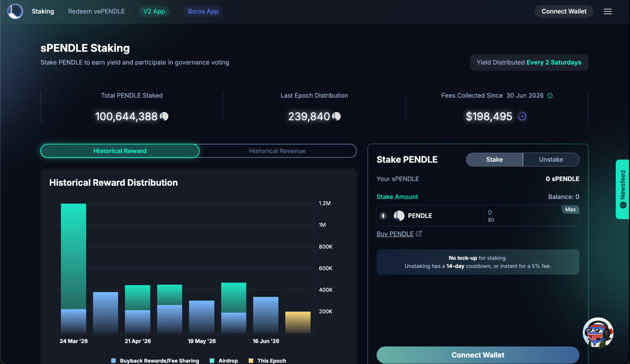The height and width of the screenshot is (364, 630).
Task: Click the 239,840 last epoch value
Action: point(309,116)
